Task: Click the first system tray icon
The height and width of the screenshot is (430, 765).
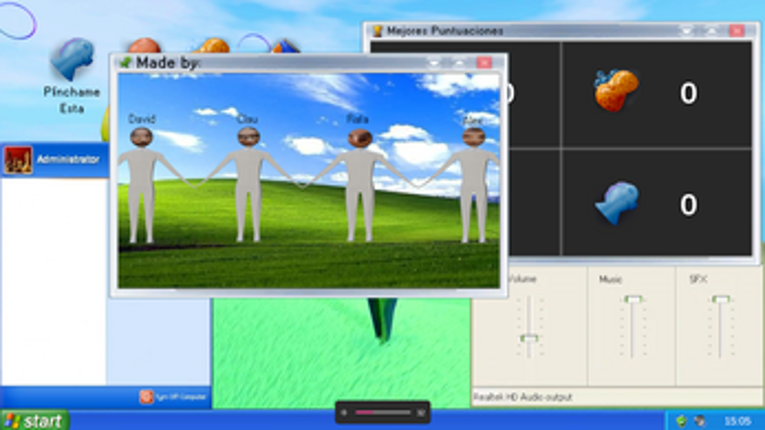Action: point(681,421)
